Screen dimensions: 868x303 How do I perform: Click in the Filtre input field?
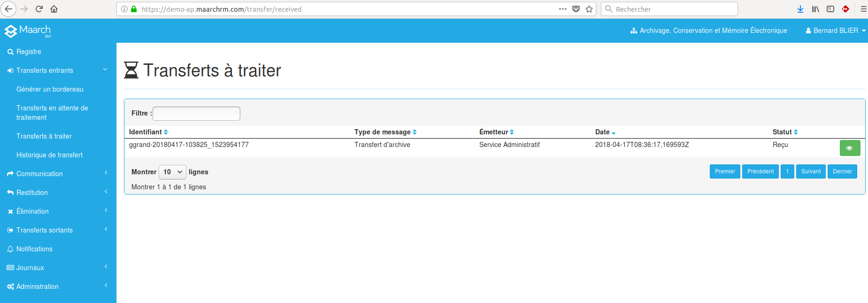[x=196, y=114]
